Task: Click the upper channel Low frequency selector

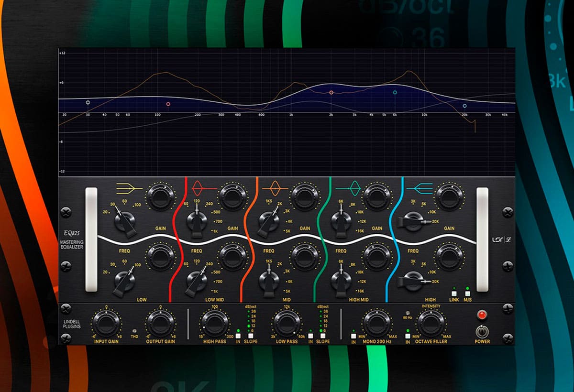Action: [124, 221]
